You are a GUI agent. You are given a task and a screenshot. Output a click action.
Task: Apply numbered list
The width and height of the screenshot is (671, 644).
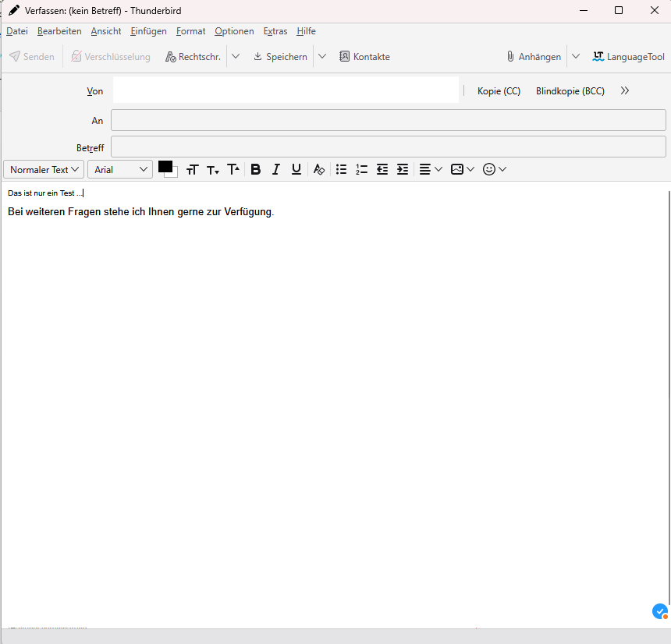(361, 169)
